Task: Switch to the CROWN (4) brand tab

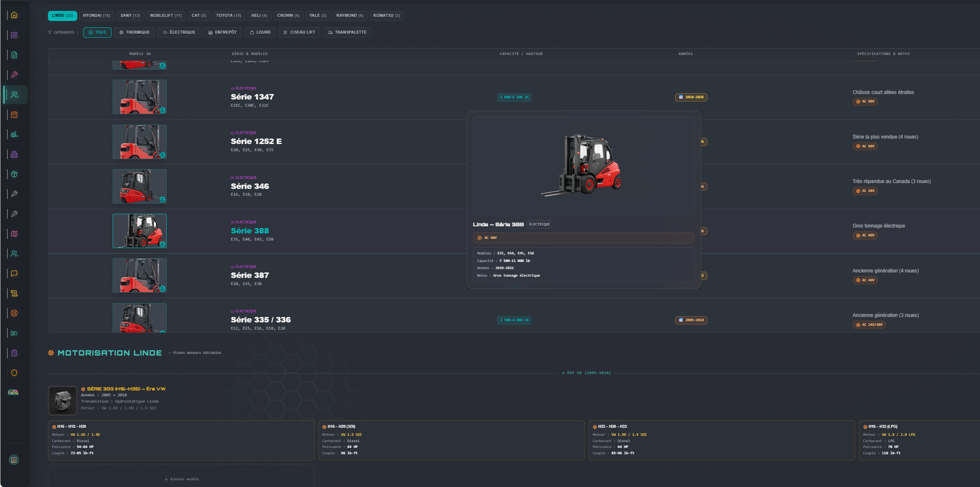Action: point(288,16)
